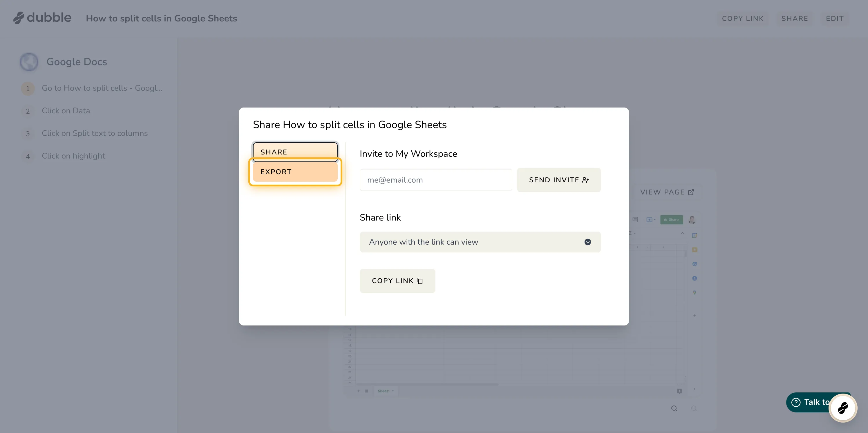Open the Google Keep side panel icon
Image resolution: width=868 pixels, height=433 pixels.
tap(695, 249)
